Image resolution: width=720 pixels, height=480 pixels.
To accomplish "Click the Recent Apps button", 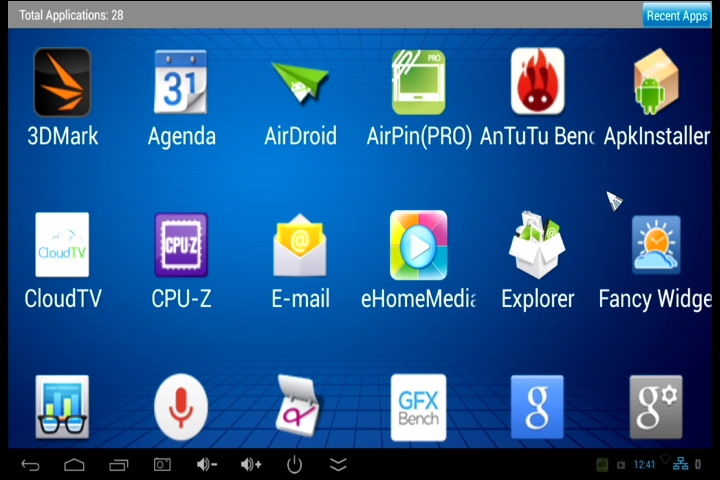I will (x=677, y=16).
